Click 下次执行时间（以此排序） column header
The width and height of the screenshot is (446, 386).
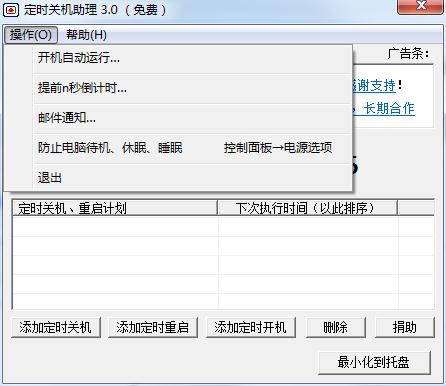[x=307, y=208]
